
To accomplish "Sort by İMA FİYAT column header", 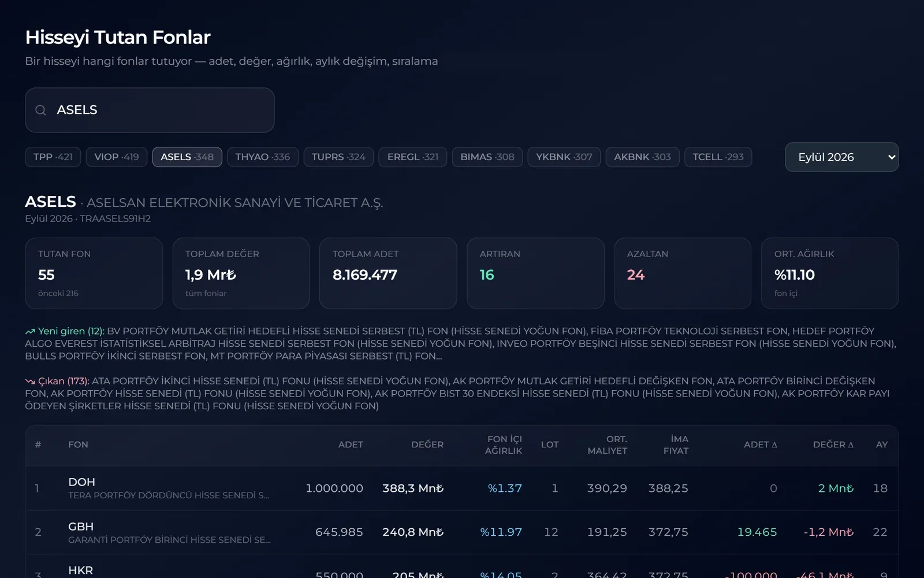I will click(676, 444).
